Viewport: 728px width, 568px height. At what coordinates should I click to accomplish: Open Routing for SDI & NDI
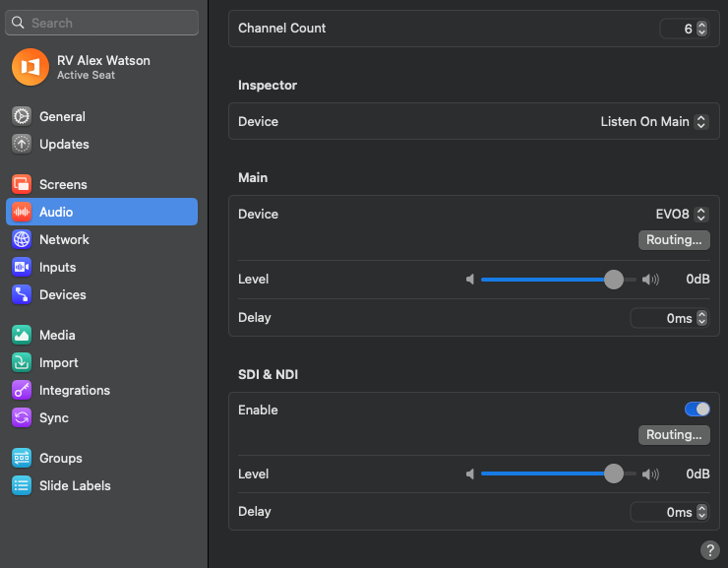tap(674, 435)
